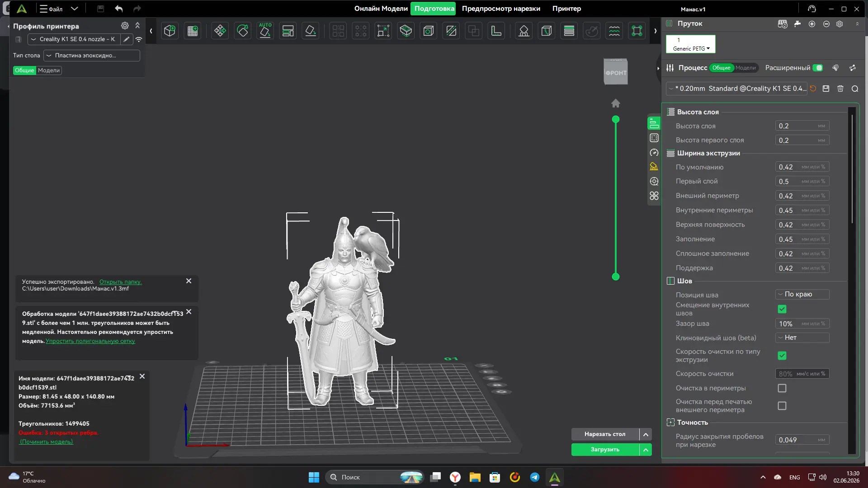Expand options next to Загрузить
The width and height of the screenshot is (868, 488).
pyautogui.click(x=646, y=450)
